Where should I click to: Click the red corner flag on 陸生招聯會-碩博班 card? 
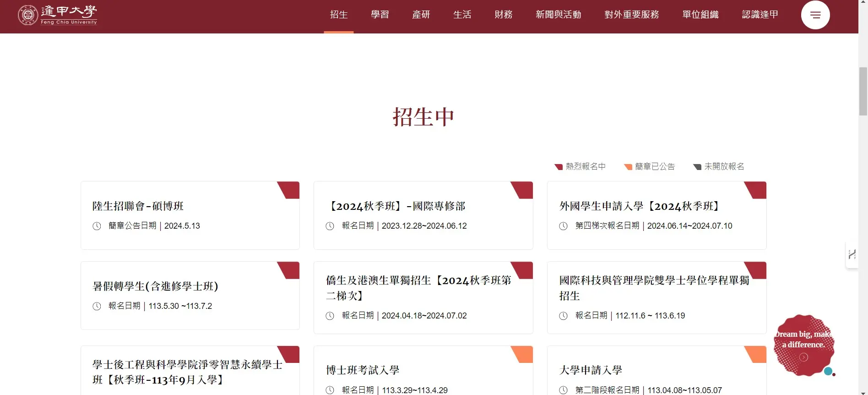[290, 190]
